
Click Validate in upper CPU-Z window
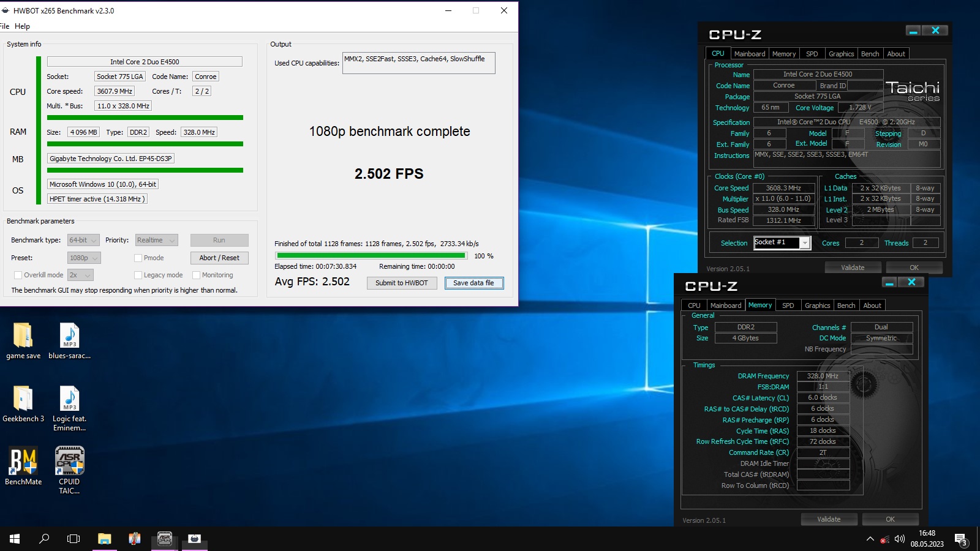[x=853, y=268]
